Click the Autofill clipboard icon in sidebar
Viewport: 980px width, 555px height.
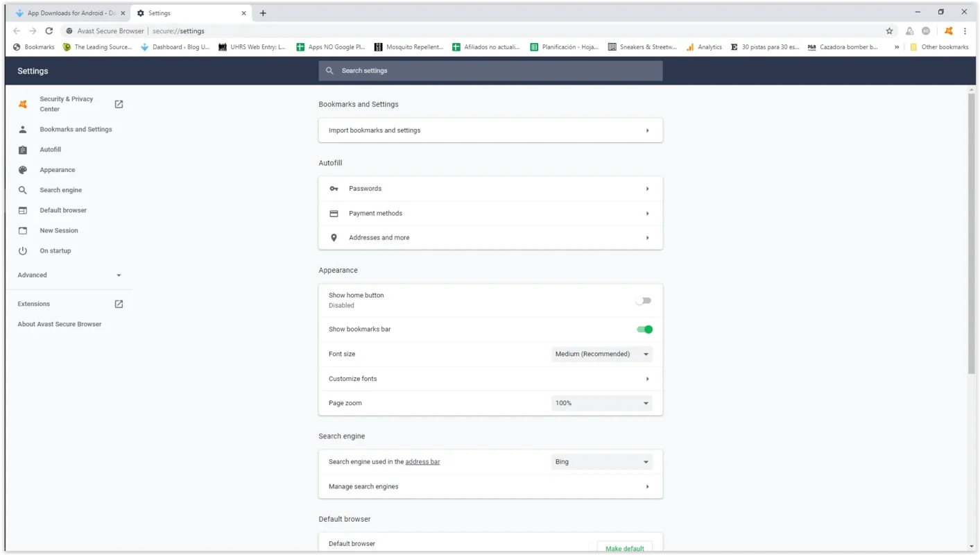pyautogui.click(x=23, y=149)
